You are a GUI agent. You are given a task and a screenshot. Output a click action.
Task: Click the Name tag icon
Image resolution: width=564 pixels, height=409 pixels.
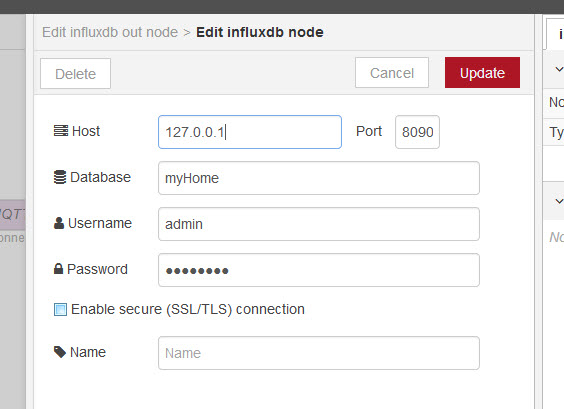(x=60, y=352)
